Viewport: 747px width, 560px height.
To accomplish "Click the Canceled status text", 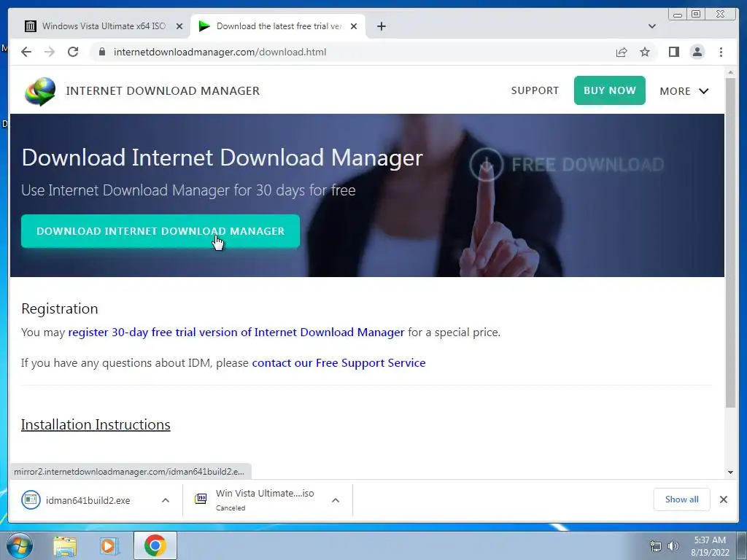I will (231, 508).
